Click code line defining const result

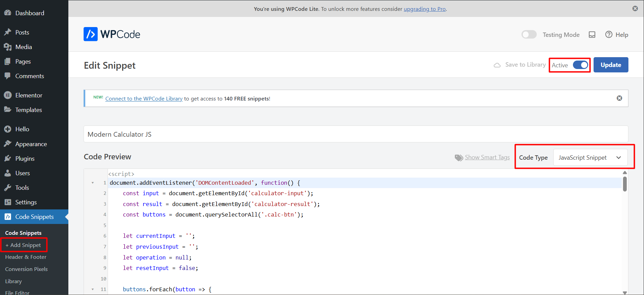click(221, 204)
